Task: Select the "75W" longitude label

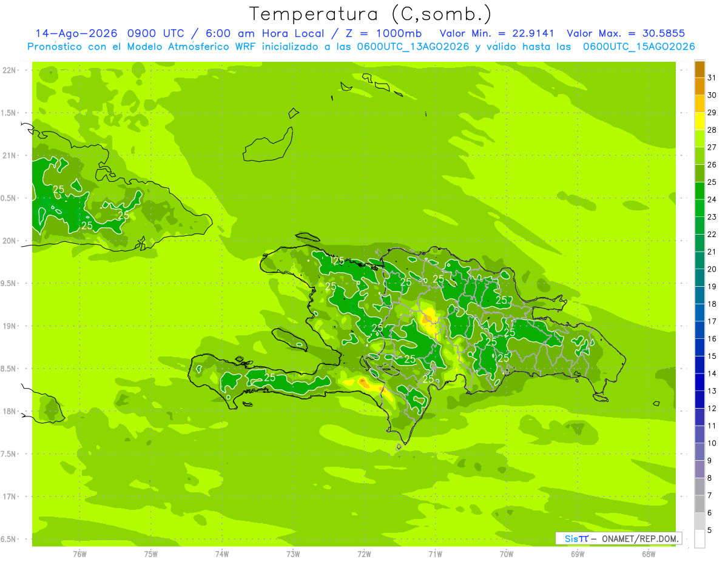Action: tap(151, 554)
